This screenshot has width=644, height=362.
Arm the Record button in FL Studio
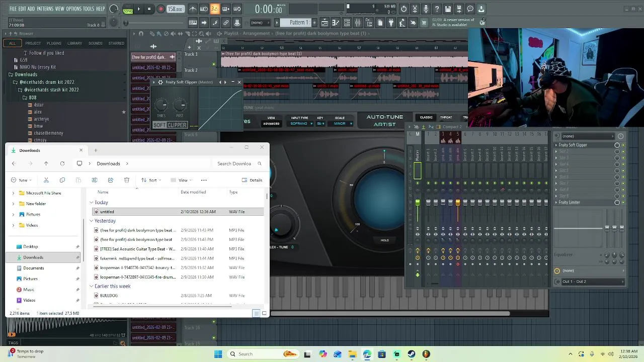[x=161, y=9]
